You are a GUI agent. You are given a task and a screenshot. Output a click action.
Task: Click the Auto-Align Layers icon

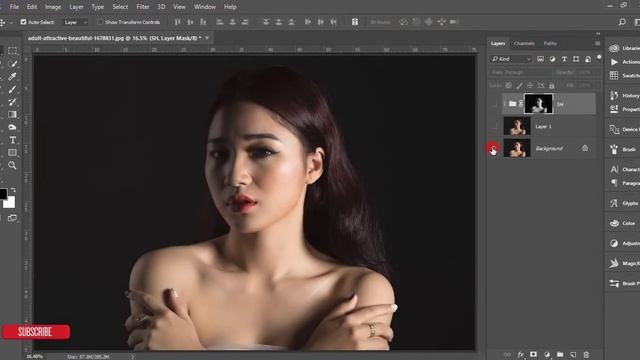pos(355,22)
